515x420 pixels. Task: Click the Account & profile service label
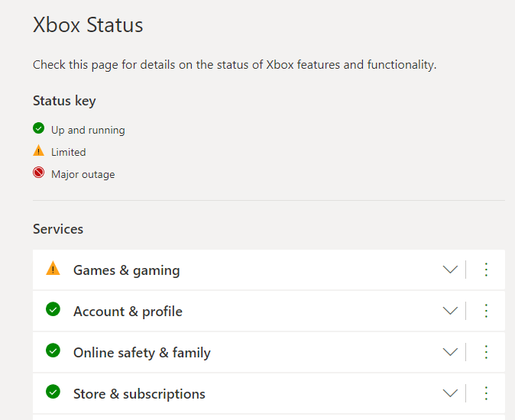(128, 312)
